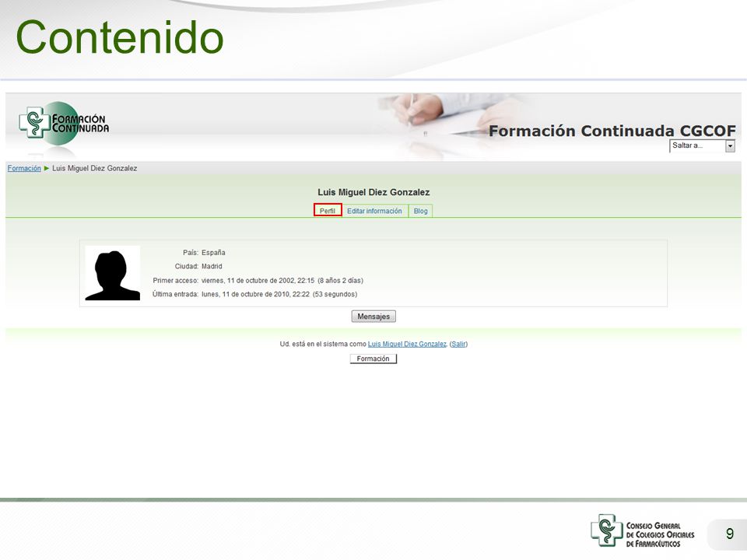
Task: Click the 'Saltar a...' combo box field
Action: pos(702,145)
